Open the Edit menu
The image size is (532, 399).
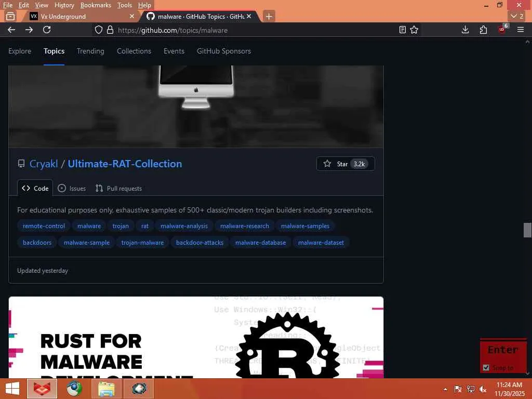point(24,5)
